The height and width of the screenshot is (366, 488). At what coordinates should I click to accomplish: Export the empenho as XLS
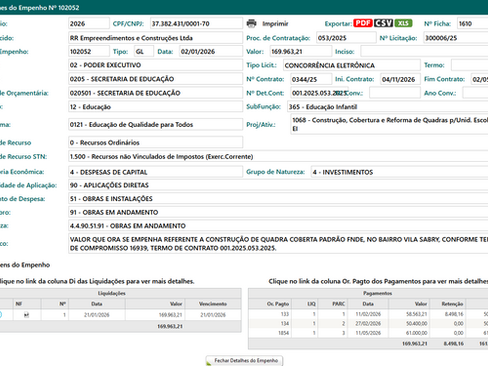[x=403, y=23]
